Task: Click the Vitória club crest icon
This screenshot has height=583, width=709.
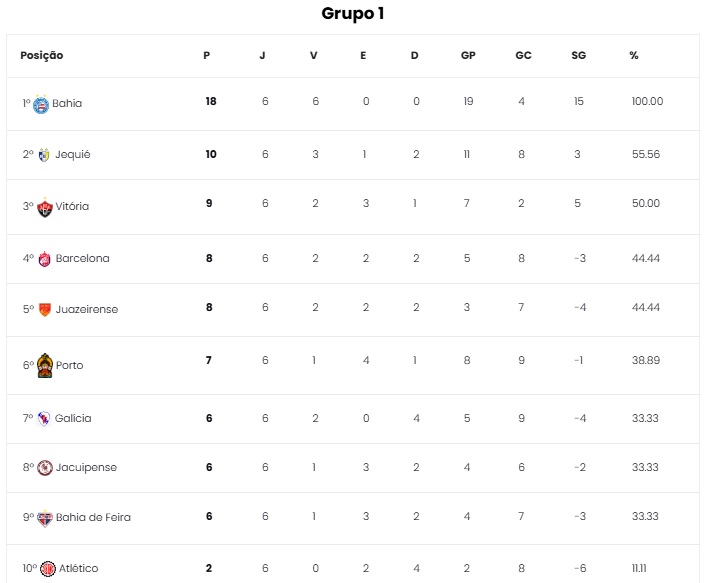Action: click(44, 207)
